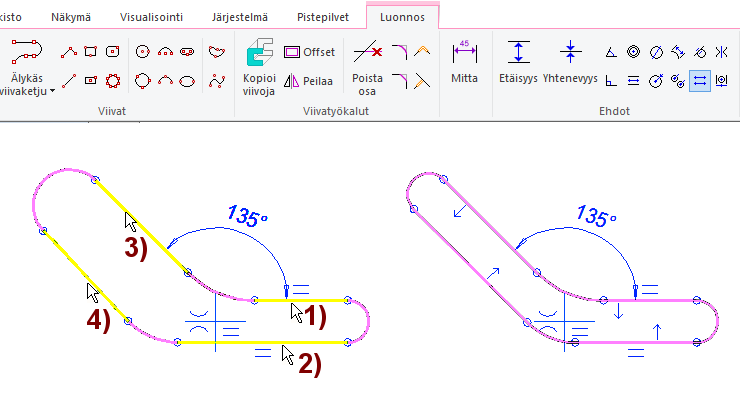
Task: Choose the orange extend-line tool icon
Action: tap(422, 81)
